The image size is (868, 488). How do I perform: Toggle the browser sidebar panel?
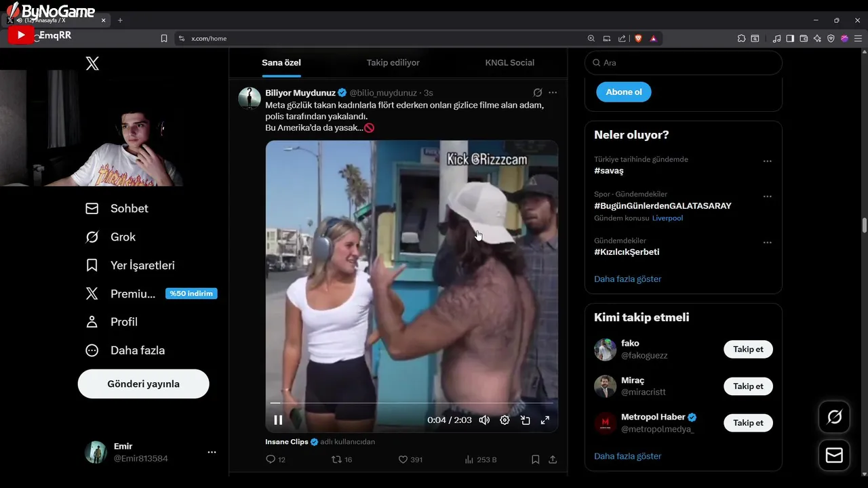[790, 39]
